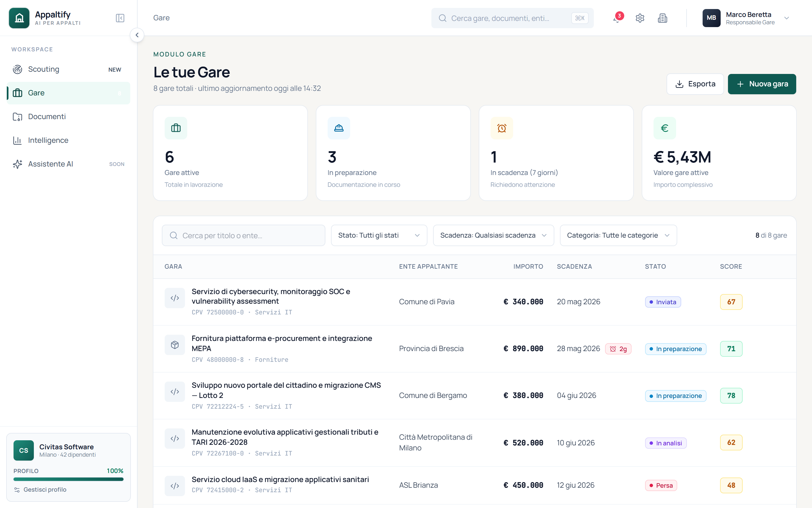Click the code icon for cybersecurity gara
The height and width of the screenshot is (508, 812).
point(175,298)
